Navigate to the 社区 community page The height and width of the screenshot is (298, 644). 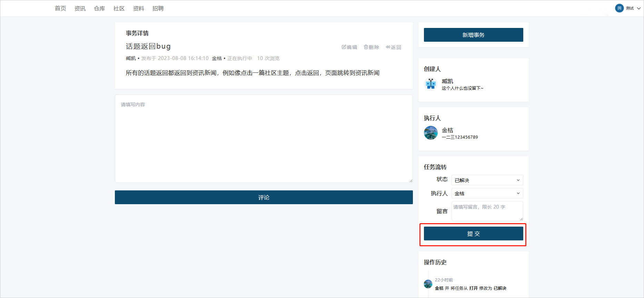[x=119, y=8]
